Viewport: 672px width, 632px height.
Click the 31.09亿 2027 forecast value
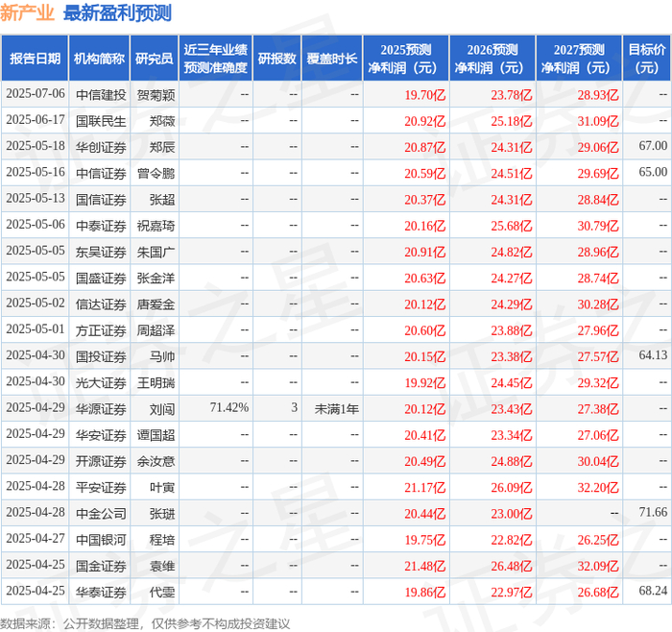[598, 121]
